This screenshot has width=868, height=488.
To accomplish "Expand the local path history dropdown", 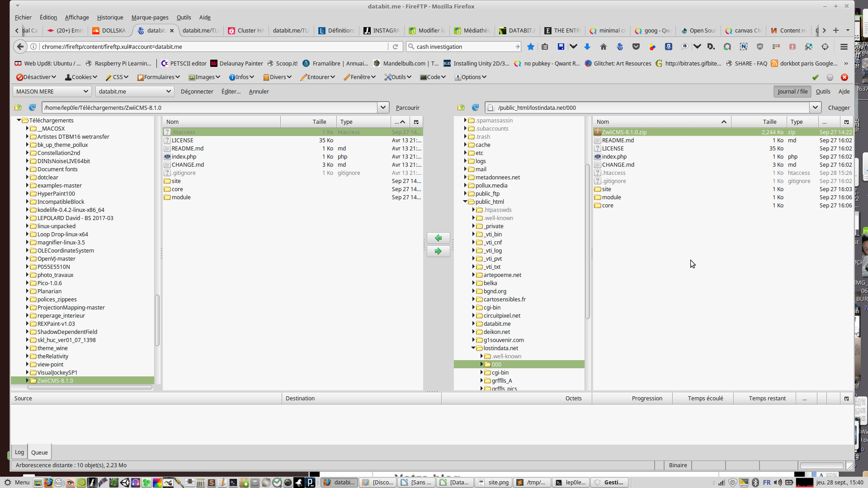I will (383, 108).
